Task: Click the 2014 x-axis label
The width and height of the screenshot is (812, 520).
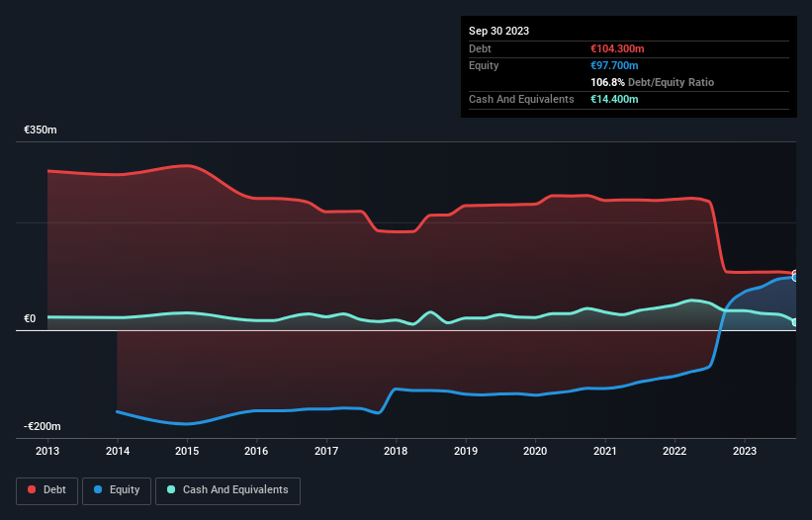Action: click(x=118, y=451)
